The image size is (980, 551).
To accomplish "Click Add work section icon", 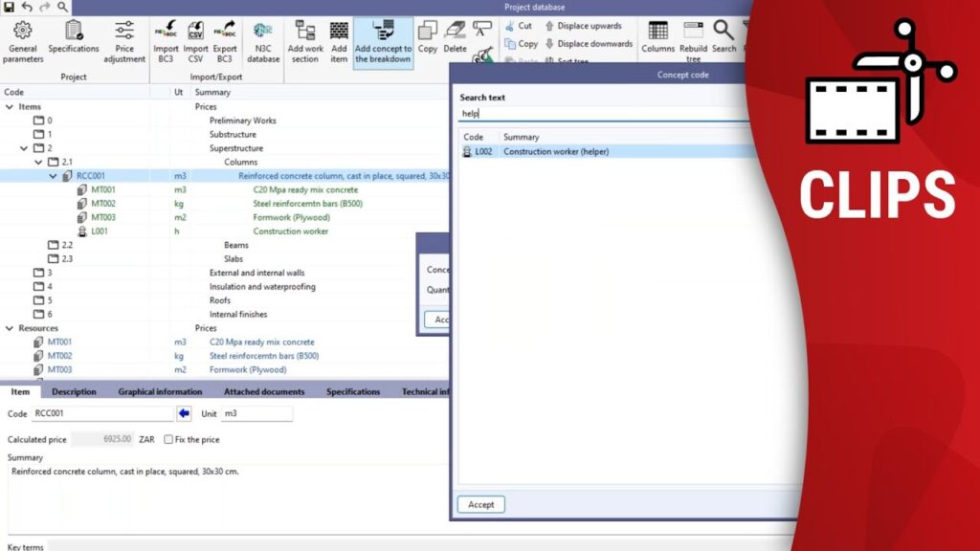I will coord(304,39).
